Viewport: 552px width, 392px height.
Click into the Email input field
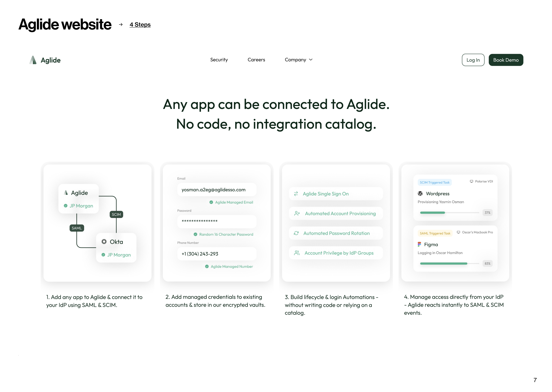pos(217,190)
